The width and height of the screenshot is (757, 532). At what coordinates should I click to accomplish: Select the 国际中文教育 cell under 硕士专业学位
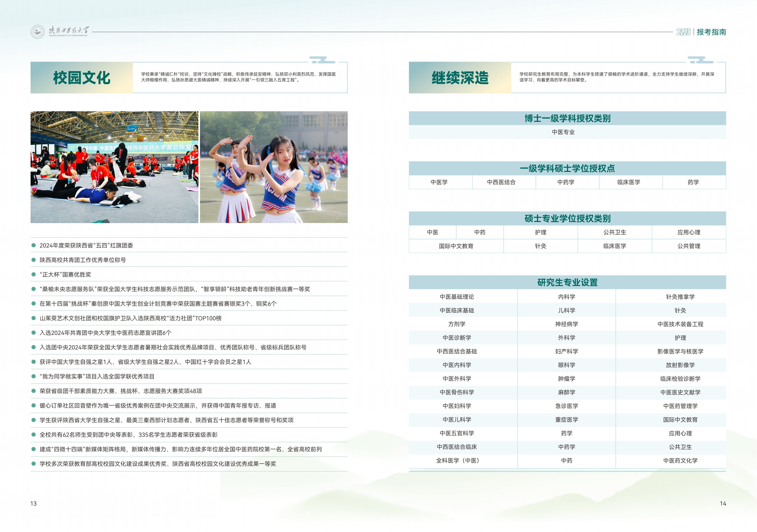[456, 246]
